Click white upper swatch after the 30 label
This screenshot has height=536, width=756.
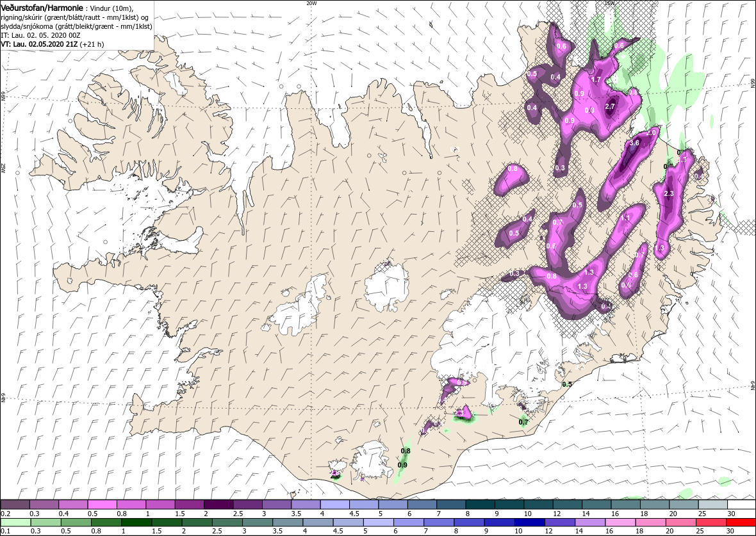(741, 505)
